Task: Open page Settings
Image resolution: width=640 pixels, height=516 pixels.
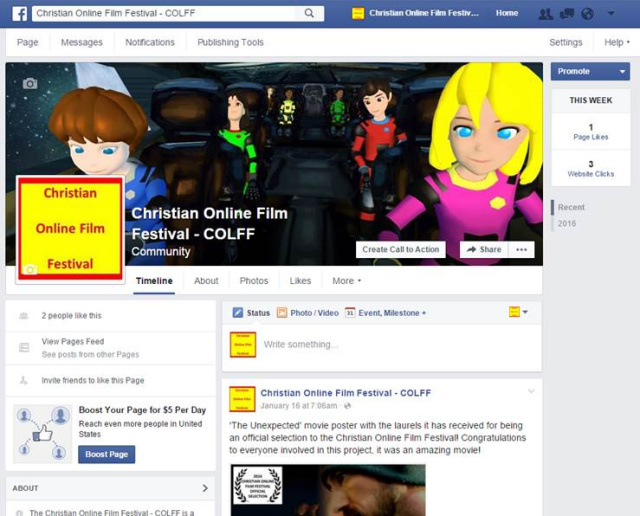Action: point(566,42)
